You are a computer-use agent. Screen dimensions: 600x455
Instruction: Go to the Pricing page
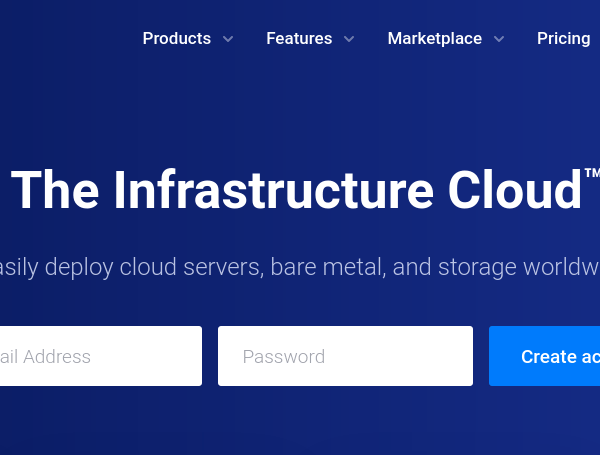click(x=564, y=38)
